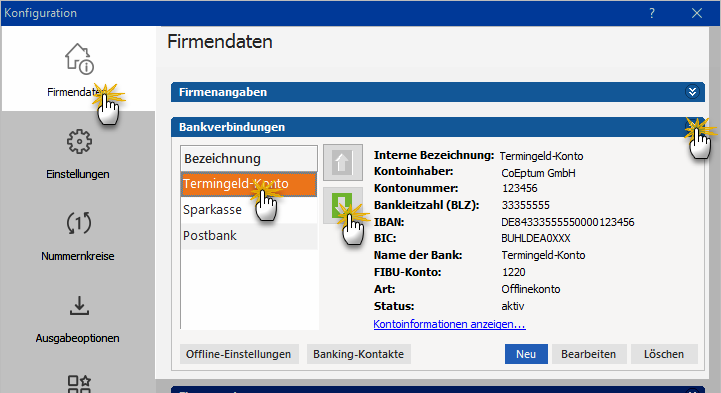Open Ausgabeoptionen via the download icon
The width and height of the screenshot is (721, 393).
pyautogui.click(x=79, y=306)
